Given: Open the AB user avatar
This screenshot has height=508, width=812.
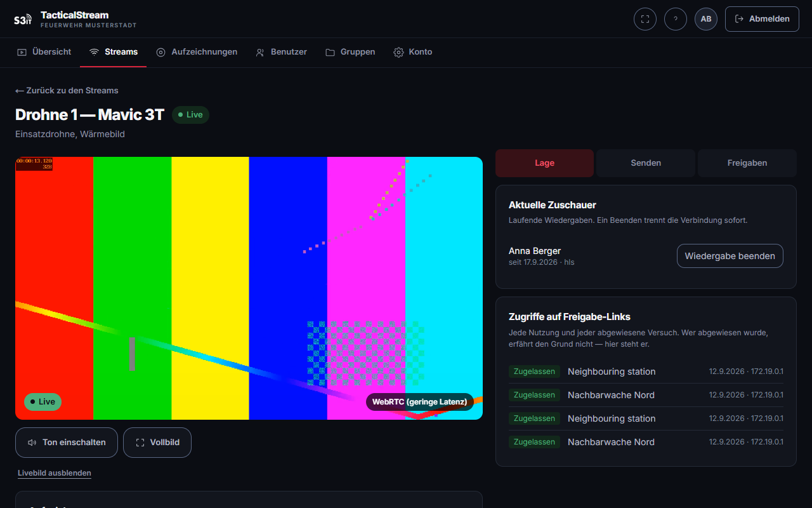Looking at the screenshot, I should click(706, 19).
